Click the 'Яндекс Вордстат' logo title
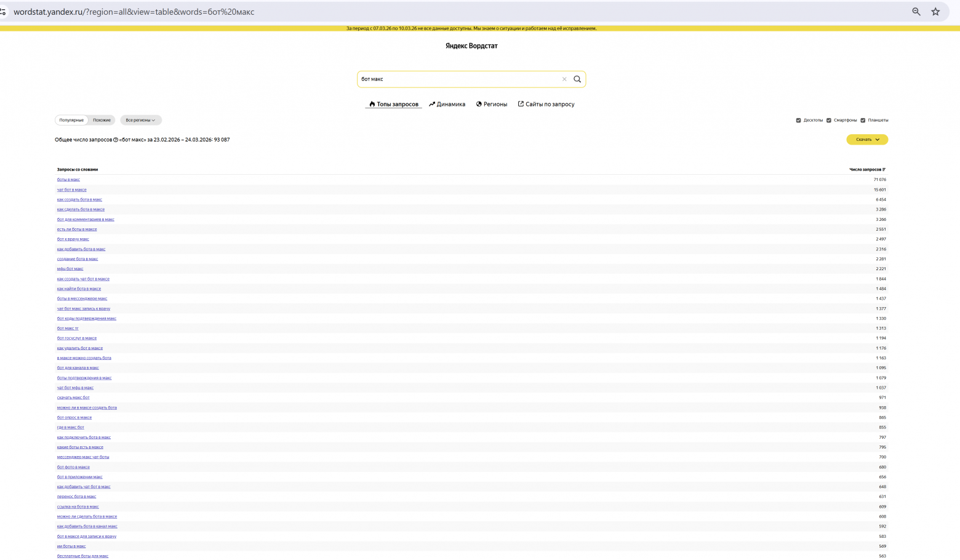 pyautogui.click(x=471, y=46)
